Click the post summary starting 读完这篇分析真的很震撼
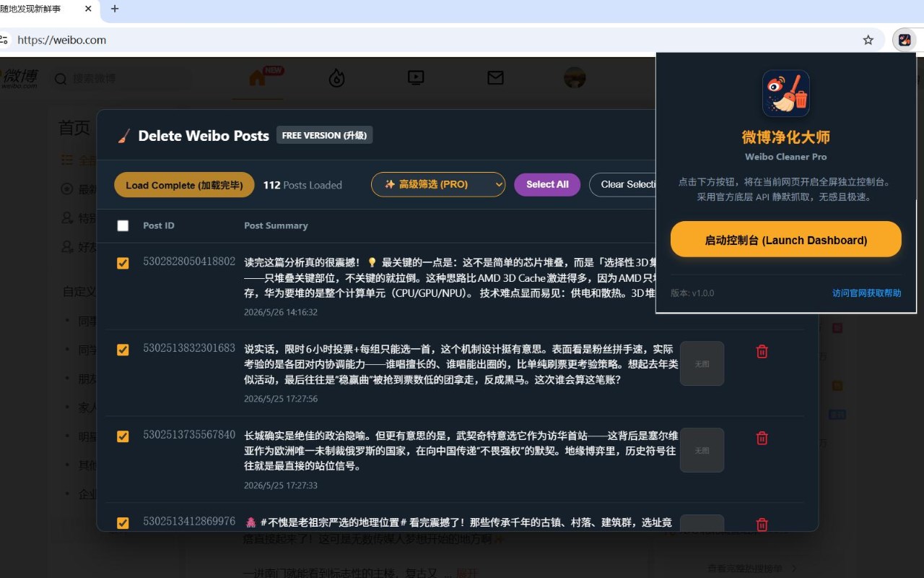This screenshot has width=924, height=578. (x=450, y=277)
